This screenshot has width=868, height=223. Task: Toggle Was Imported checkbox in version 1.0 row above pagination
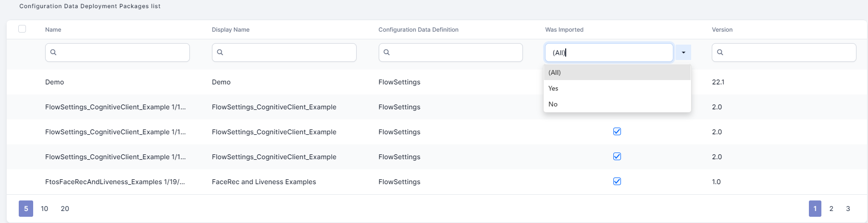click(617, 181)
